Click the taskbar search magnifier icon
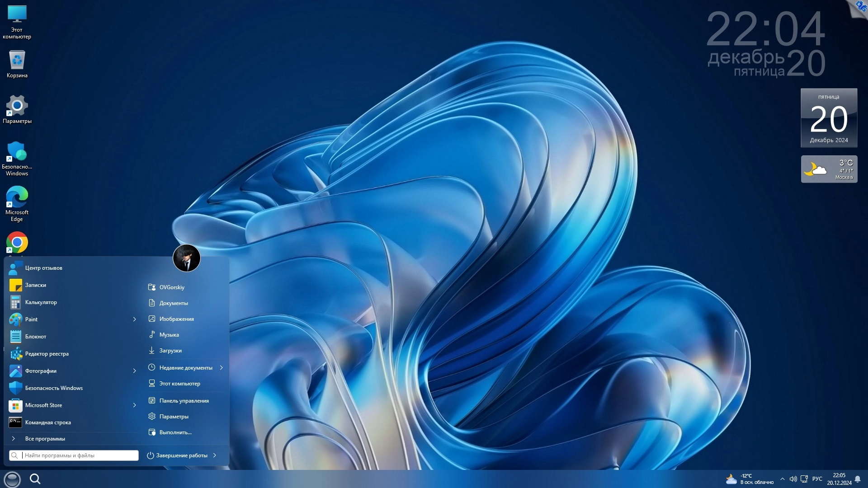Image resolution: width=868 pixels, height=488 pixels. coord(35,479)
